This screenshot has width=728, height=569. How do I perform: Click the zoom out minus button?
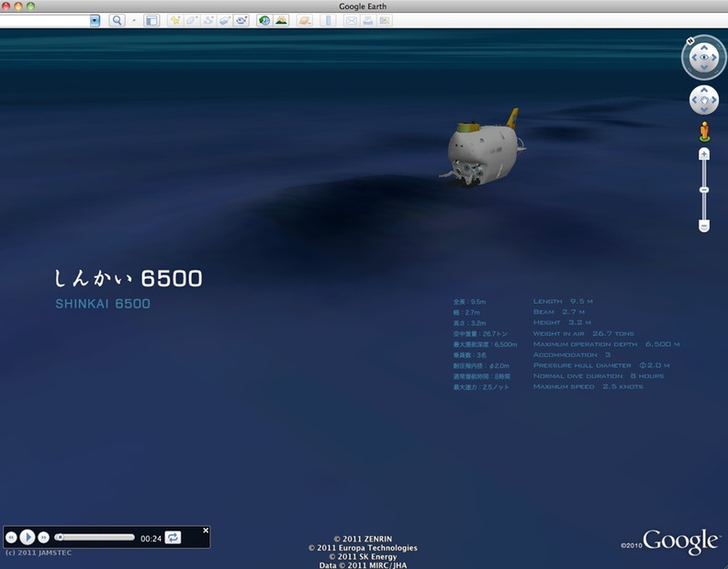pyautogui.click(x=704, y=226)
